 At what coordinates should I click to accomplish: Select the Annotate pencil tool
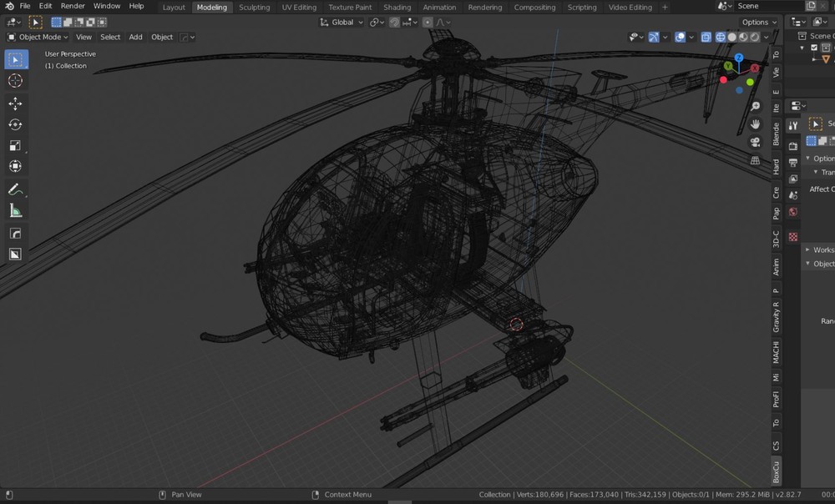tap(15, 190)
